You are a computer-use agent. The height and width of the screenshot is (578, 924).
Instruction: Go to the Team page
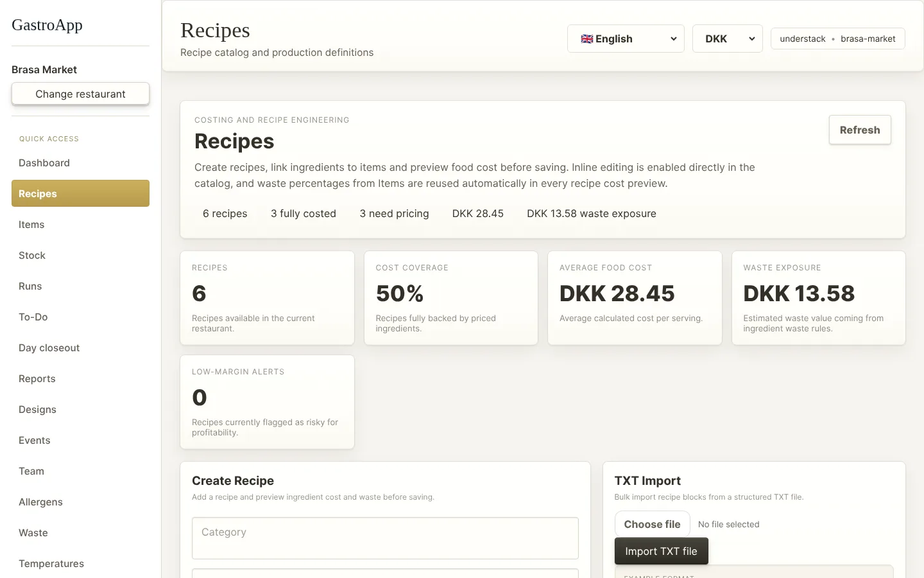80,471
